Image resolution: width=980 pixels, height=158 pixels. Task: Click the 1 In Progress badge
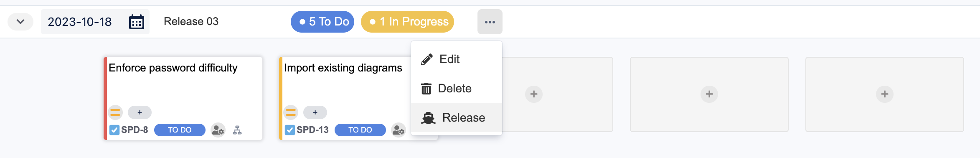[x=407, y=22]
